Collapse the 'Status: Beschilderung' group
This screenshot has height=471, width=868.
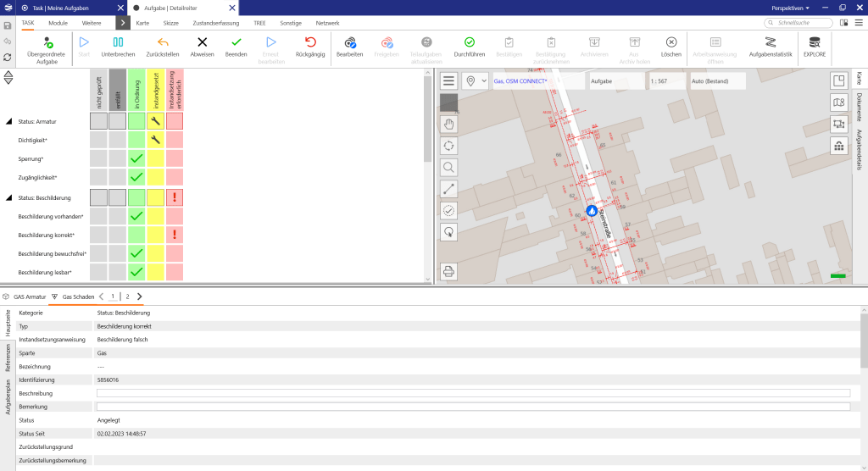[x=9, y=197]
